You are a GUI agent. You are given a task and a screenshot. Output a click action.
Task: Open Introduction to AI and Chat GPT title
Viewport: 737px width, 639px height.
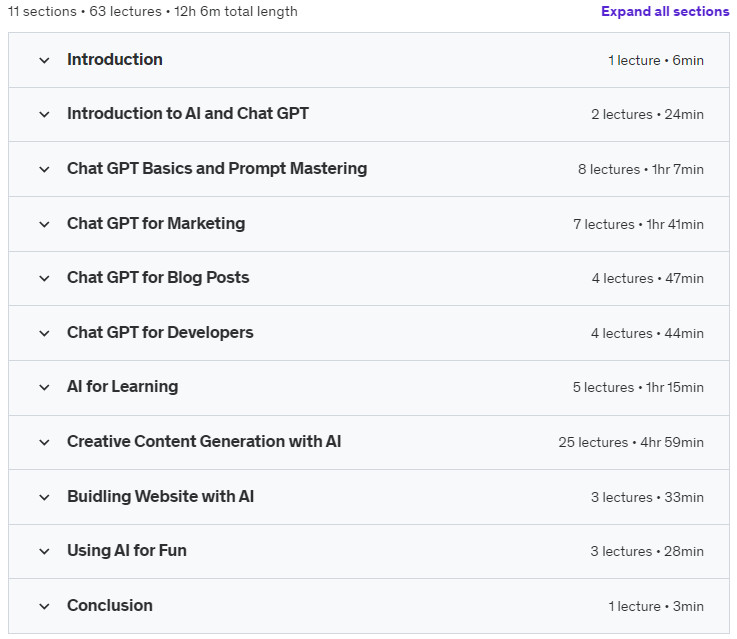[x=188, y=114]
